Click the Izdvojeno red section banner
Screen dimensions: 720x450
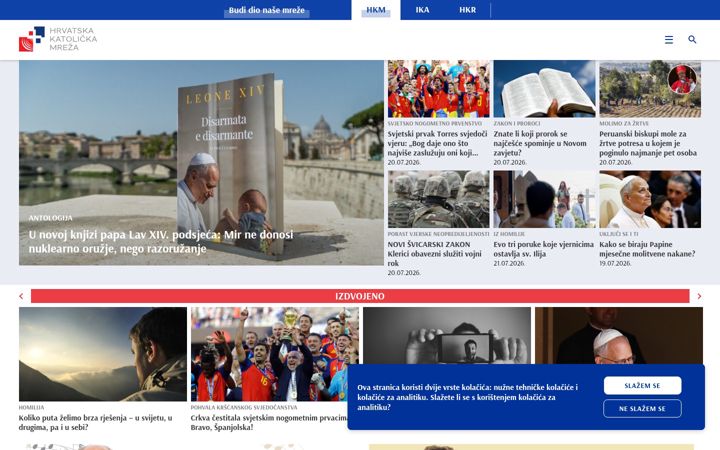360,296
